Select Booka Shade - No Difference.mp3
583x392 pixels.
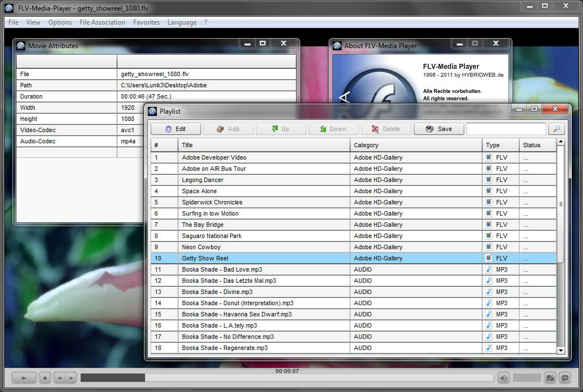(353, 337)
